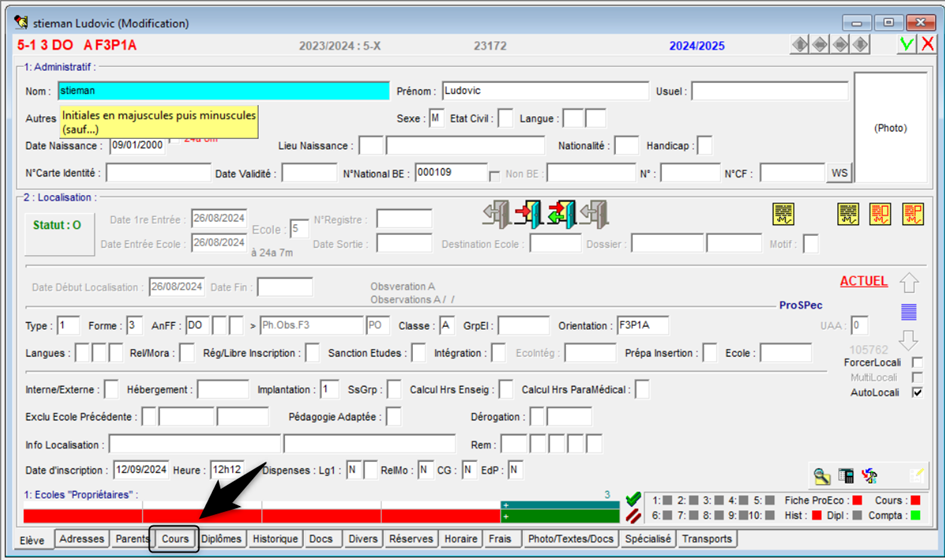The height and width of the screenshot is (560, 945).
Task: Switch to the Historique tab
Action: coord(275,539)
